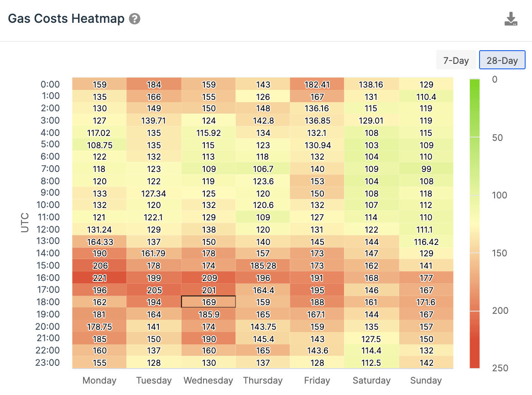Click the 205 cell on Tuesday 17:00
Image resolution: width=532 pixels, height=395 pixels.
tap(154, 290)
